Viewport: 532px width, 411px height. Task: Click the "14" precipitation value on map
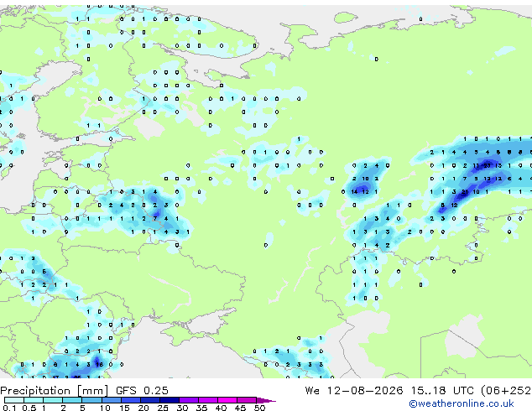tap(354, 192)
